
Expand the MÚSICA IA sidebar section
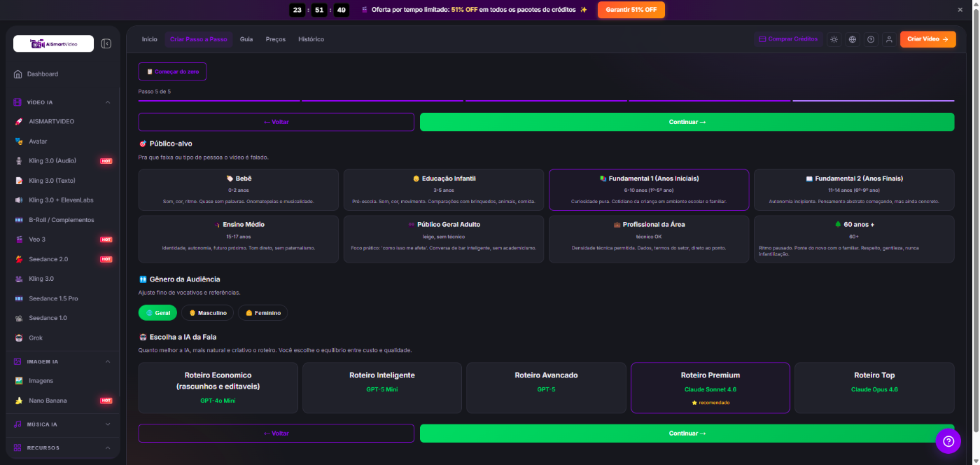[108, 424]
